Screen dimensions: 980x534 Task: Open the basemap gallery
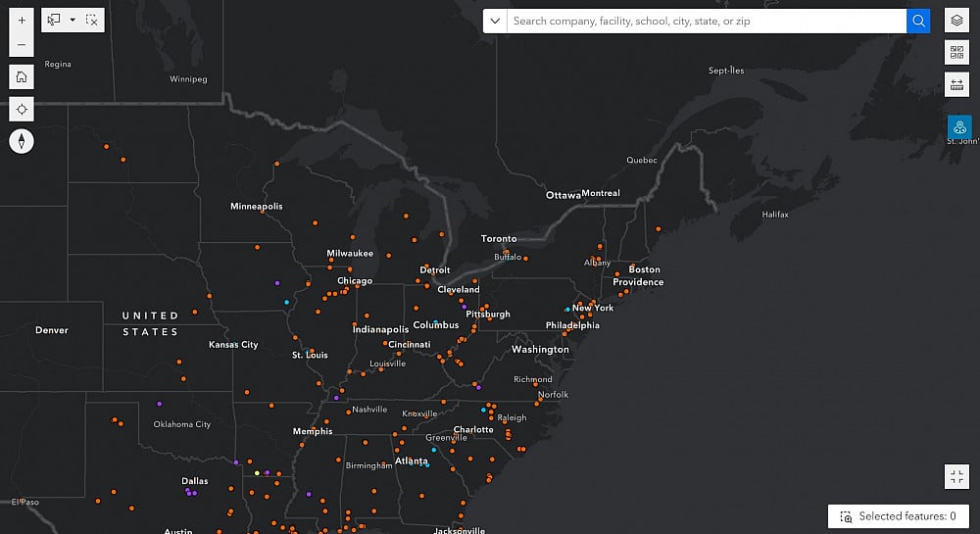coord(956,53)
